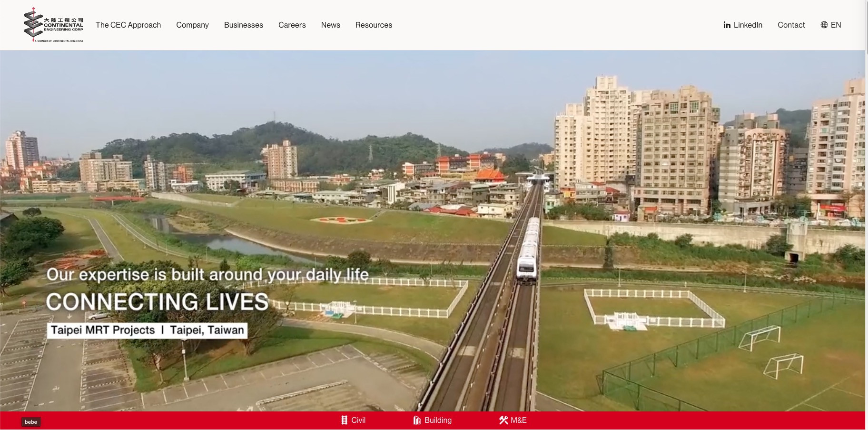Click the Civil railway track icon
The image size is (868, 430).
pos(344,420)
